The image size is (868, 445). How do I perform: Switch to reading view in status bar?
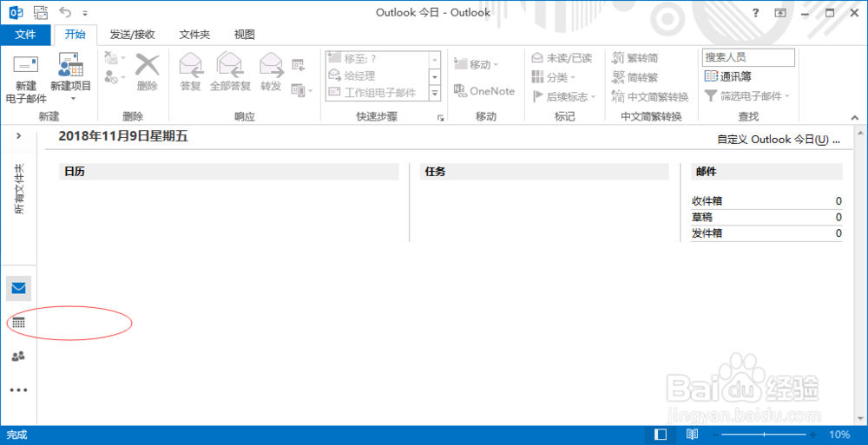(692, 435)
